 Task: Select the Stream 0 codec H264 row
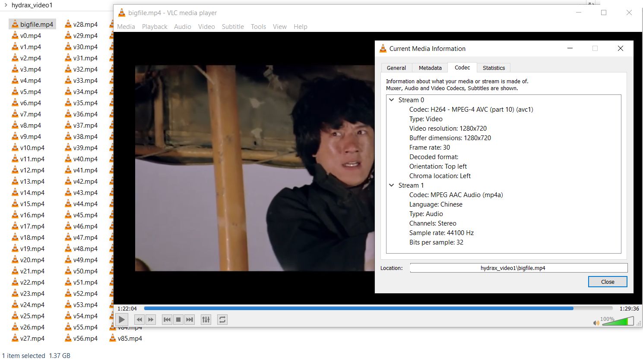(471, 110)
